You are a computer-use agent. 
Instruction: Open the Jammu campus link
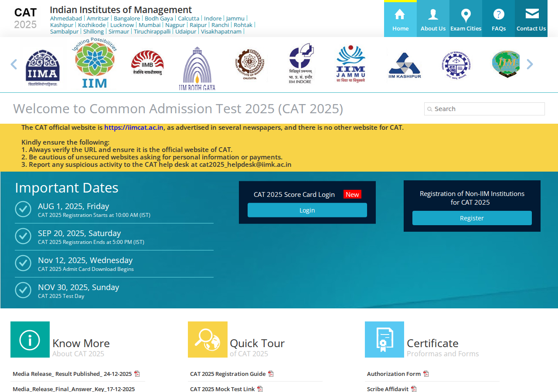[235, 18]
